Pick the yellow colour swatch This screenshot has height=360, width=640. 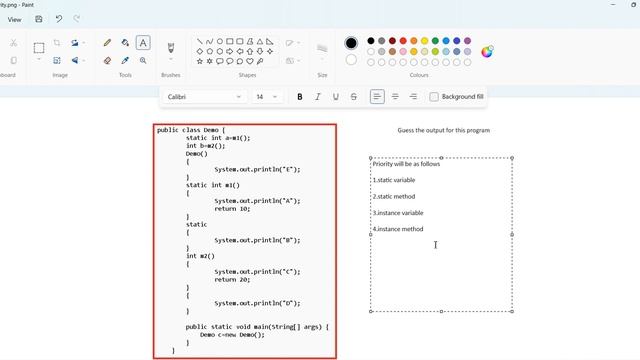(424, 41)
